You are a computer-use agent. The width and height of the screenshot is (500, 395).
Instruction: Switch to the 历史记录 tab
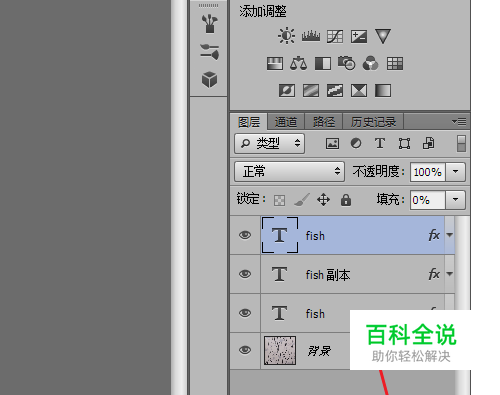tap(373, 122)
